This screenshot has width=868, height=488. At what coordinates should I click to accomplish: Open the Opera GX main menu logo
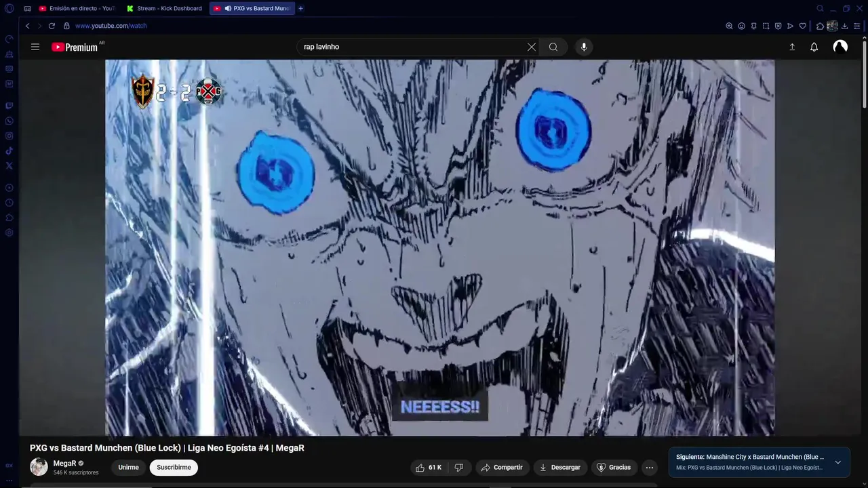click(x=9, y=9)
